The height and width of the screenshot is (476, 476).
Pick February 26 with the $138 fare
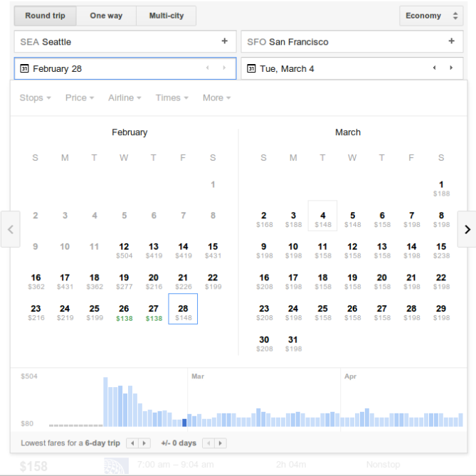[x=124, y=312]
